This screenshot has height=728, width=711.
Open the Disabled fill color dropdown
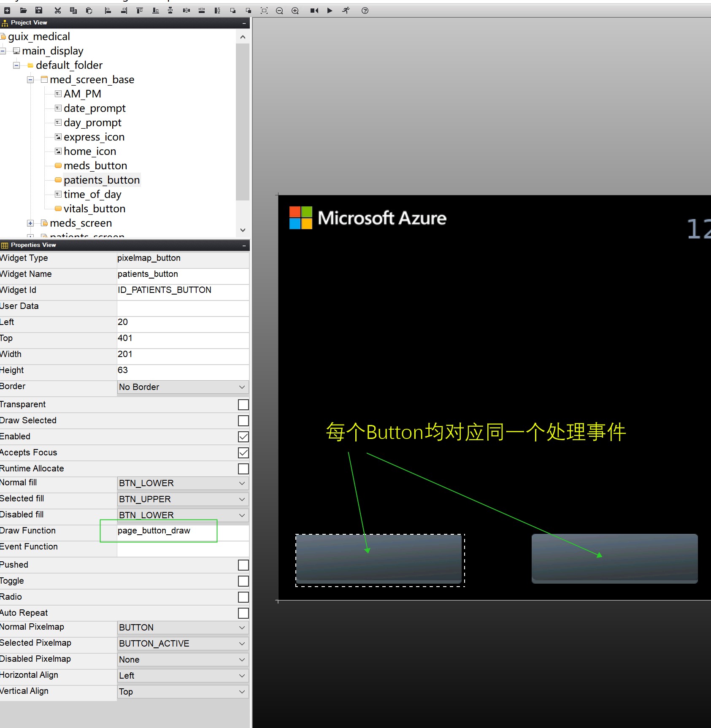coord(183,515)
